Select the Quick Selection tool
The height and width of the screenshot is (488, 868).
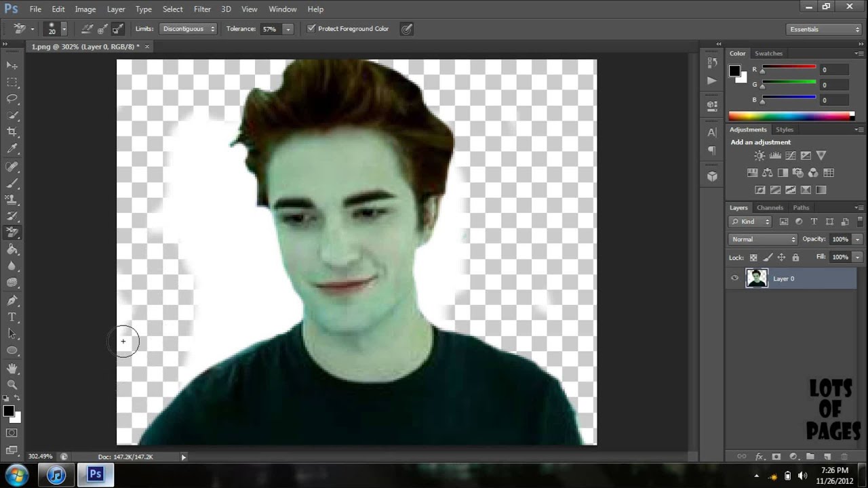[12, 115]
